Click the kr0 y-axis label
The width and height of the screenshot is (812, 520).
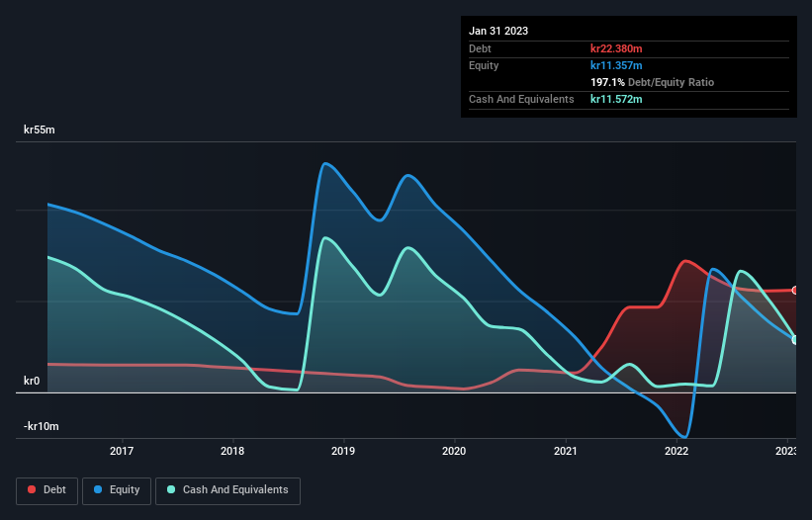point(32,381)
